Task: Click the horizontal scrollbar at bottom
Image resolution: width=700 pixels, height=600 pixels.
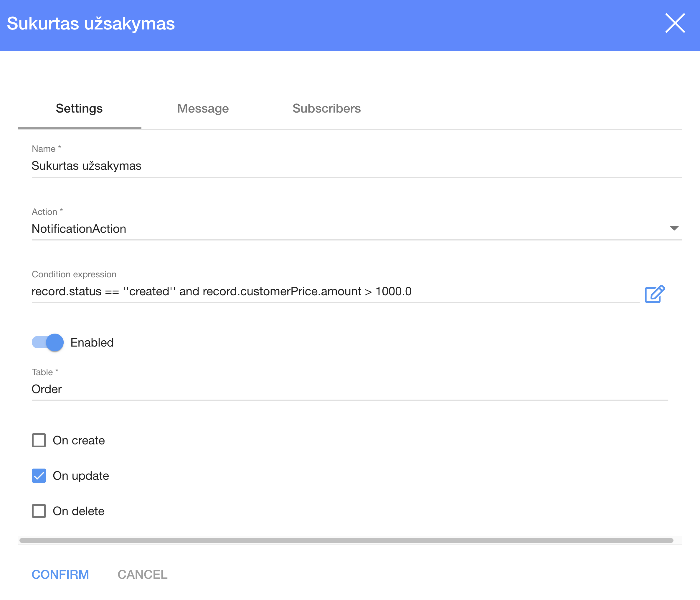Action: click(x=346, y=540)
